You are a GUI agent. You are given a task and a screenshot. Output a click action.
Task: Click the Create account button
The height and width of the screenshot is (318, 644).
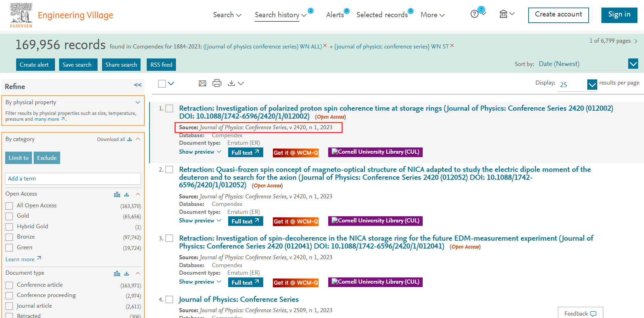coord(558,15)
